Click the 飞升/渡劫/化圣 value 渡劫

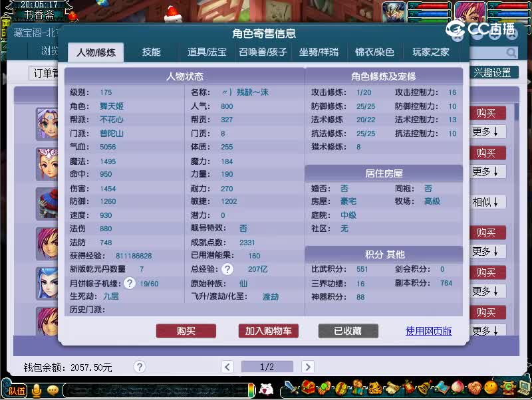[x=271, y=296]
